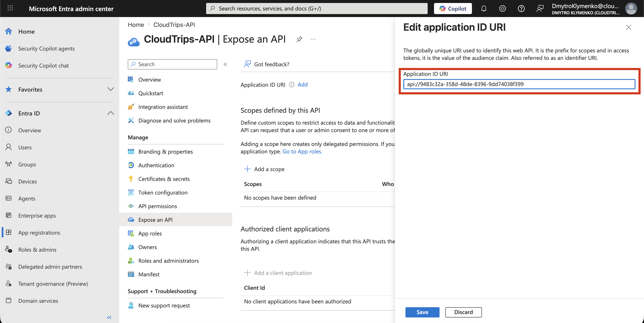Image resolution: width=644 pixels, height=323 pixels.
Task: Open Authentication
Action: (156, 165)
